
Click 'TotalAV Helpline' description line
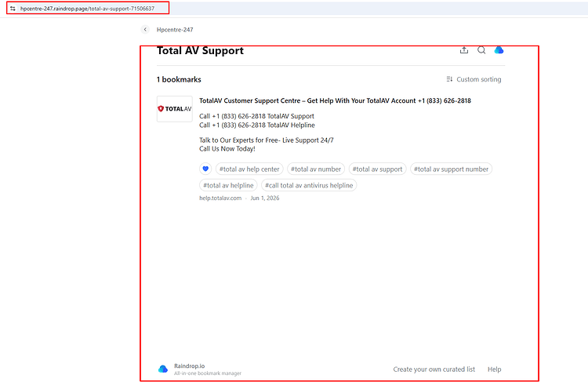click(x=257, y=125)
